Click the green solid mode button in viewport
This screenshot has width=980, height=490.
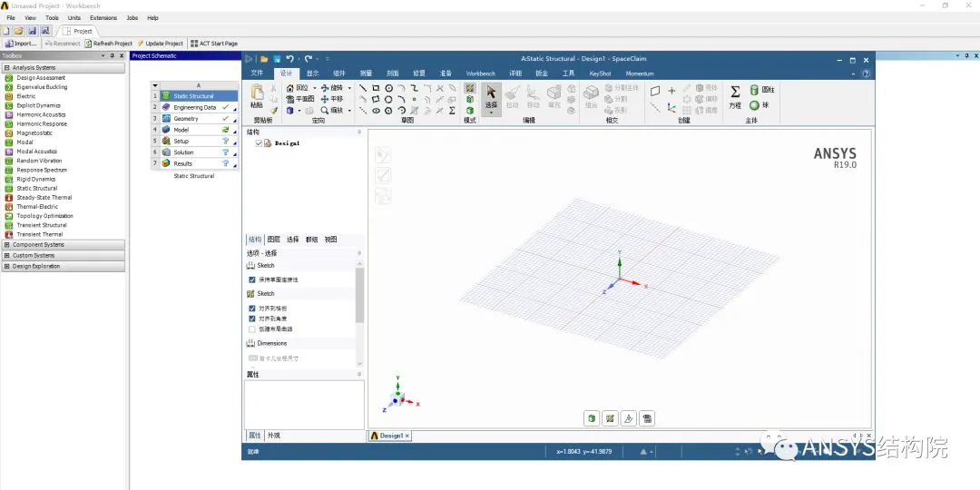pos(592,418)
